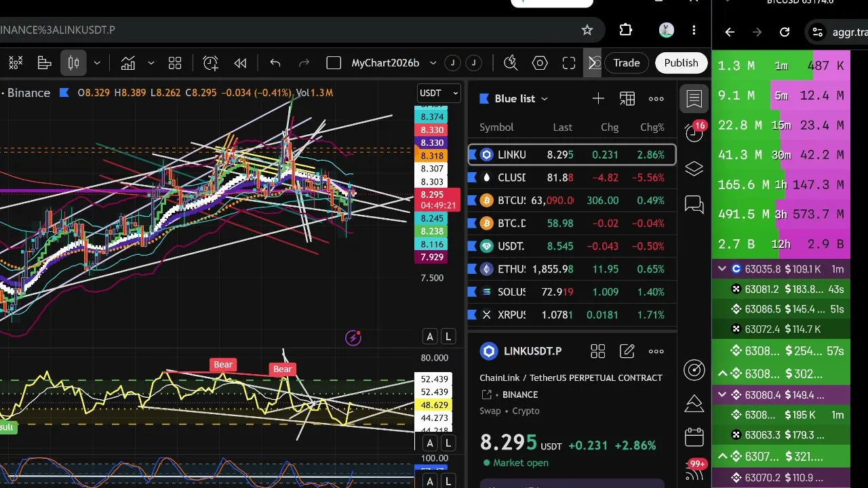Image resolution: width=868 pixels, height=488 pixels.
Task: Toggle browser bookmark star
Action: pyautogui.click(x=587, y=30)
